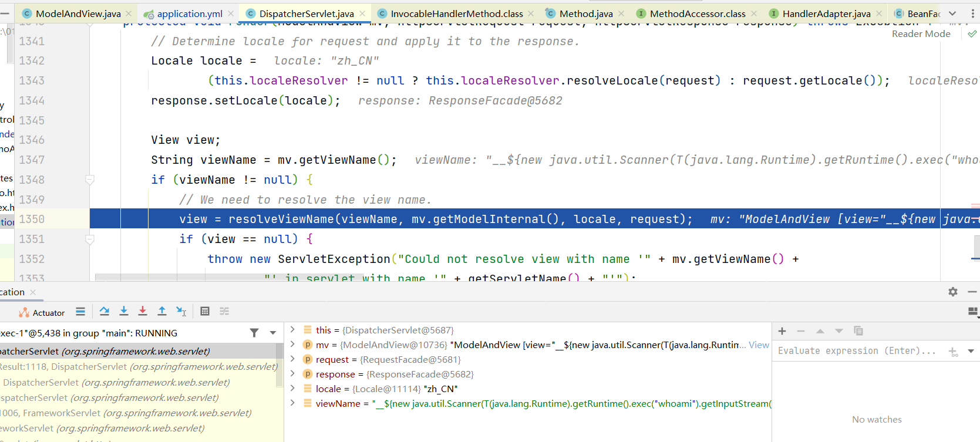980x442 pixels.
Task: Click the green inspection checkmark icon
Action: pos(972,34)
